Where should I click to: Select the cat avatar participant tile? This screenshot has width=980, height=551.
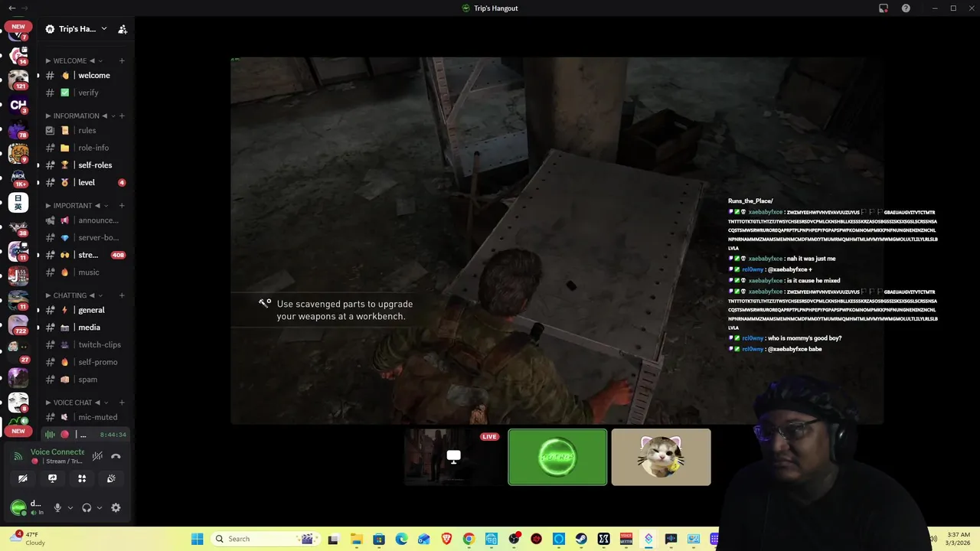point(661,457)
